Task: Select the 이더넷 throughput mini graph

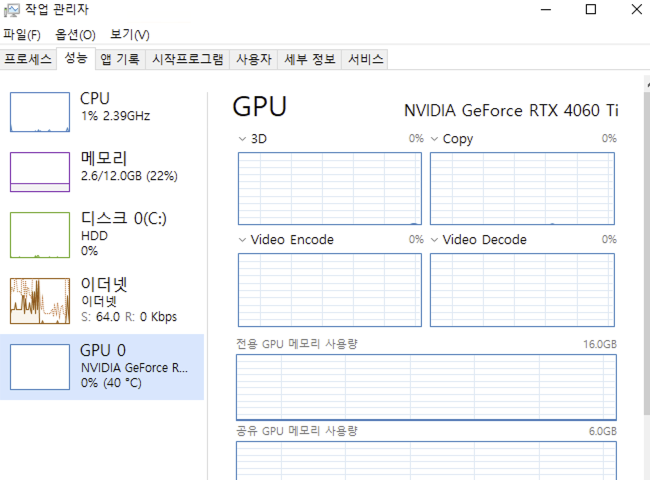Action: 40,301
